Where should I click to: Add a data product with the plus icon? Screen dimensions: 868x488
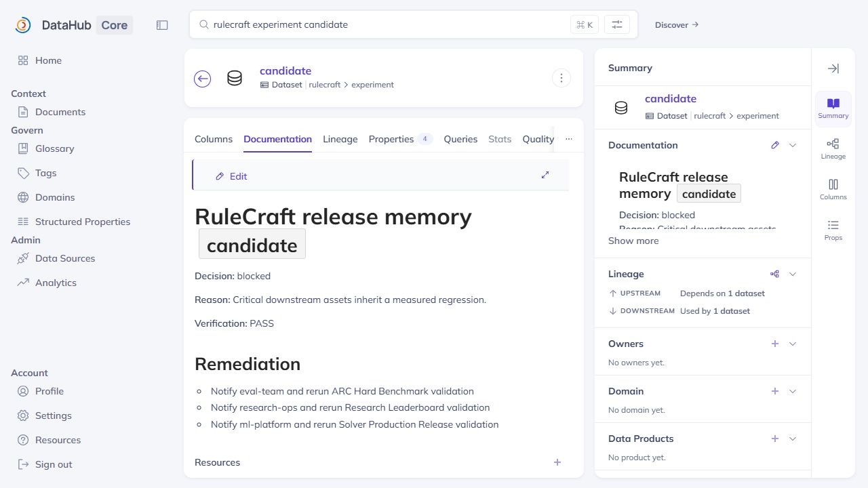(775, 439)
